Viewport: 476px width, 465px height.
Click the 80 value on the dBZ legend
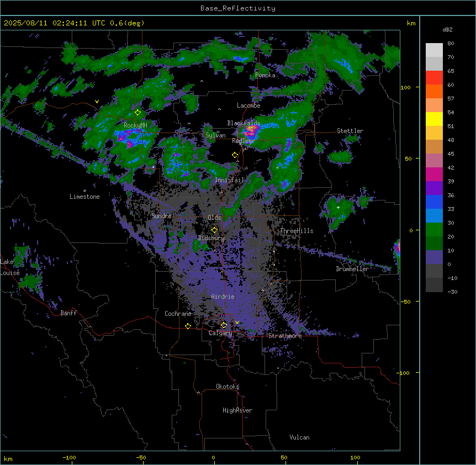[451, 44]
